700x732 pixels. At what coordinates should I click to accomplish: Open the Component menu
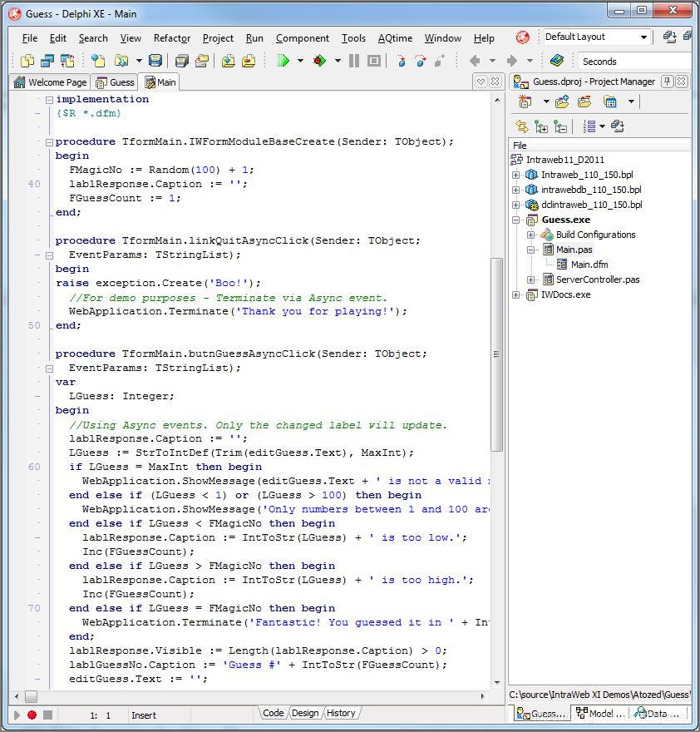302,38
